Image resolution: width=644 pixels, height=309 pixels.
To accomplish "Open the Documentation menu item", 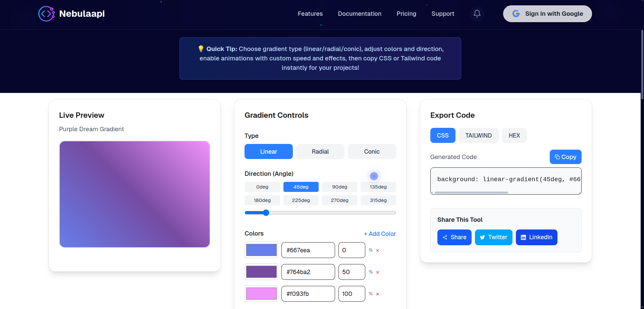I will coord(359,14).
